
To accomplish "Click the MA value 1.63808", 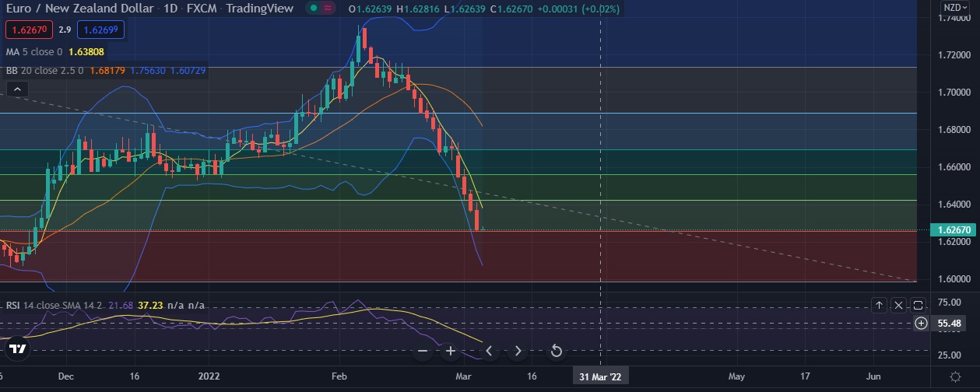I will 86,52.
